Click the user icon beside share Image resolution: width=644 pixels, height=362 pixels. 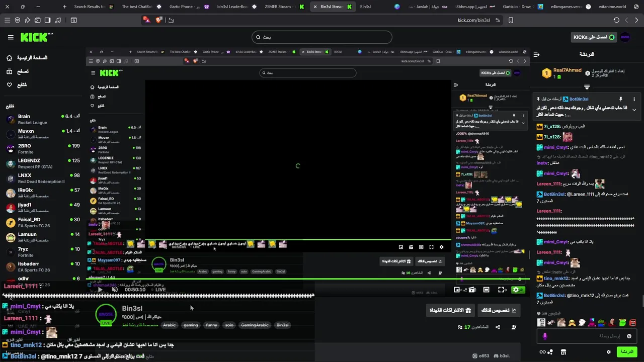(514, 327)
